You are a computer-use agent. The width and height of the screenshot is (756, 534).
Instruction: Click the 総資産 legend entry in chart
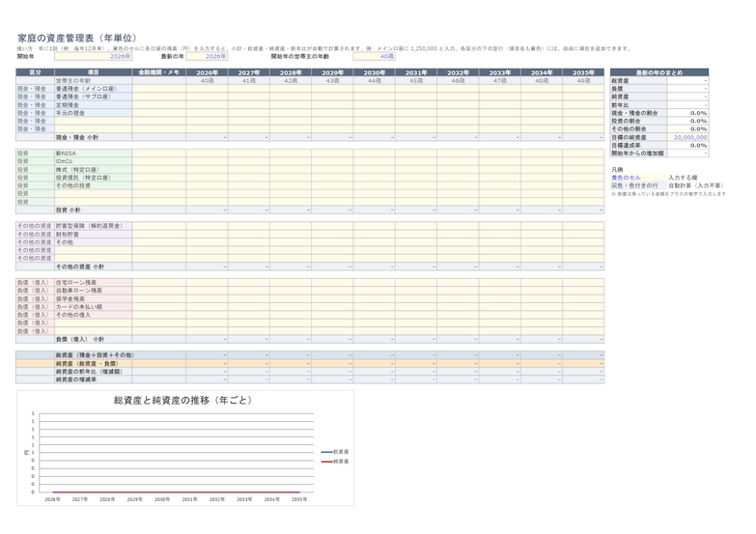pyautogui.click(x=335, y=452)
